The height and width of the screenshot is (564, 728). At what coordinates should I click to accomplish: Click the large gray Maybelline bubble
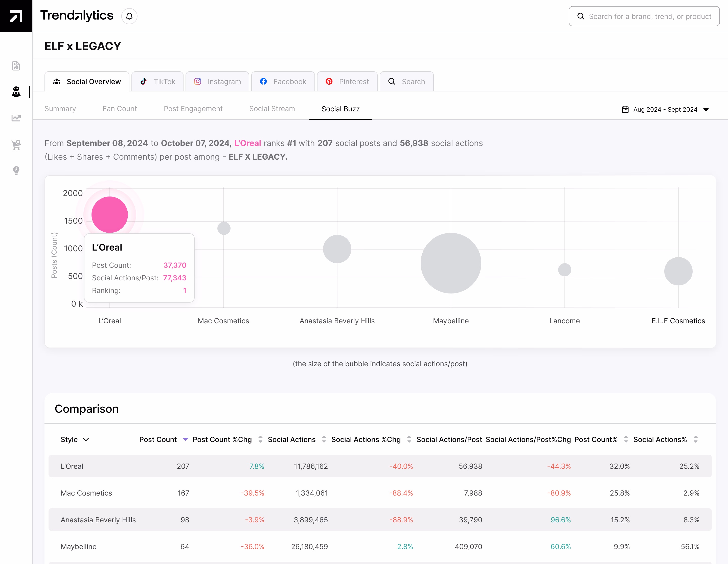[x=451, y=263]
